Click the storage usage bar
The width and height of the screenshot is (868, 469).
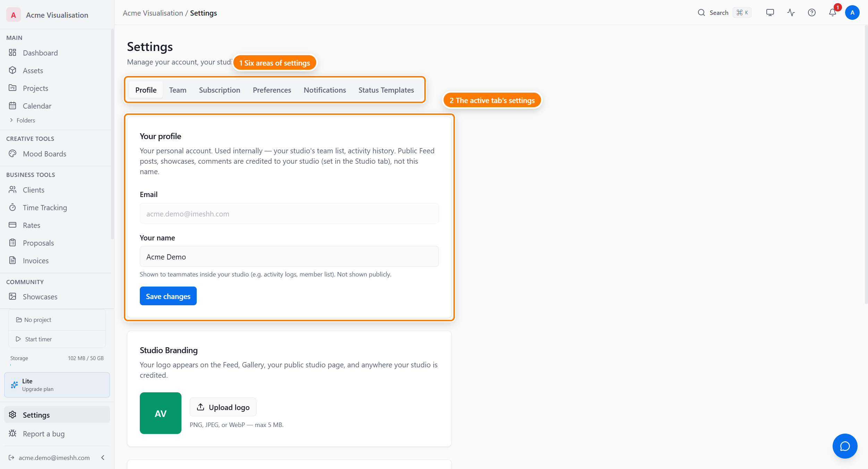click(x=57, y=365)
